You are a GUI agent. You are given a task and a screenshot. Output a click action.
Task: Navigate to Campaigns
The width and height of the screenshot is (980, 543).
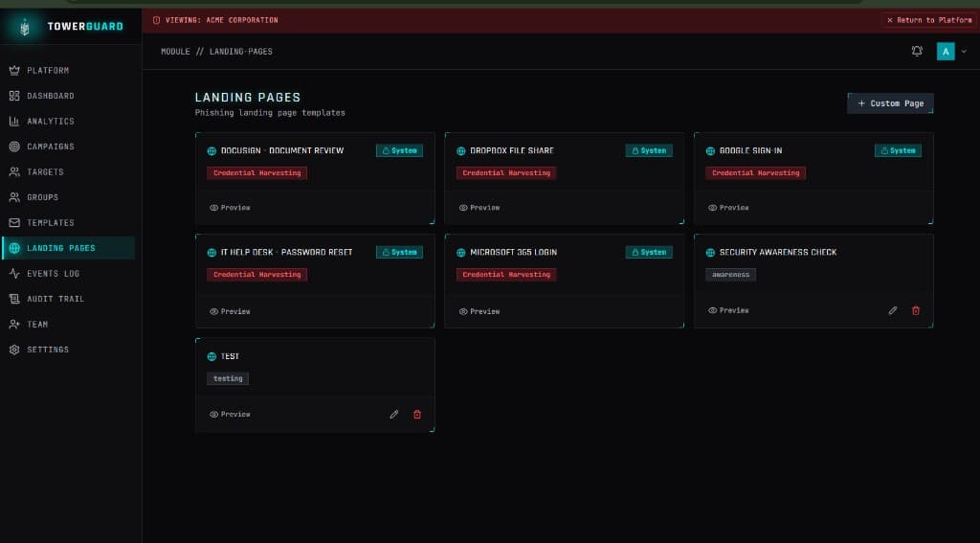(67, 147)
